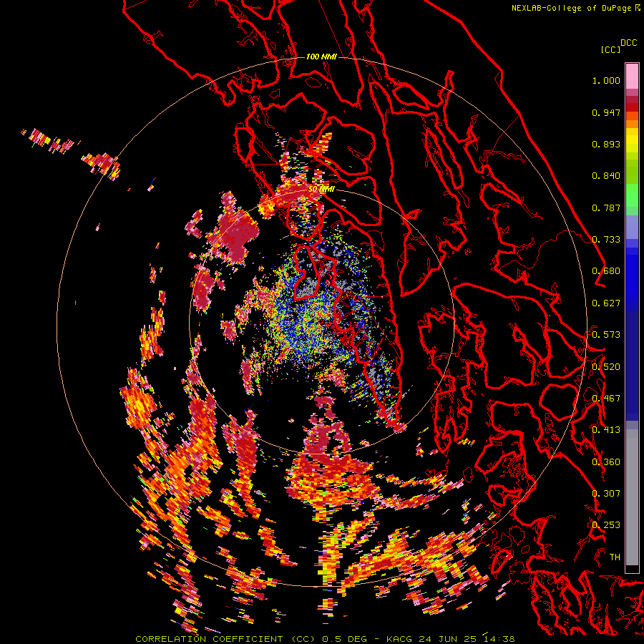Click the yellow swatch in the color bar
Image resolution: width=644 pixels, height=644 pixels.
(632, 141)
